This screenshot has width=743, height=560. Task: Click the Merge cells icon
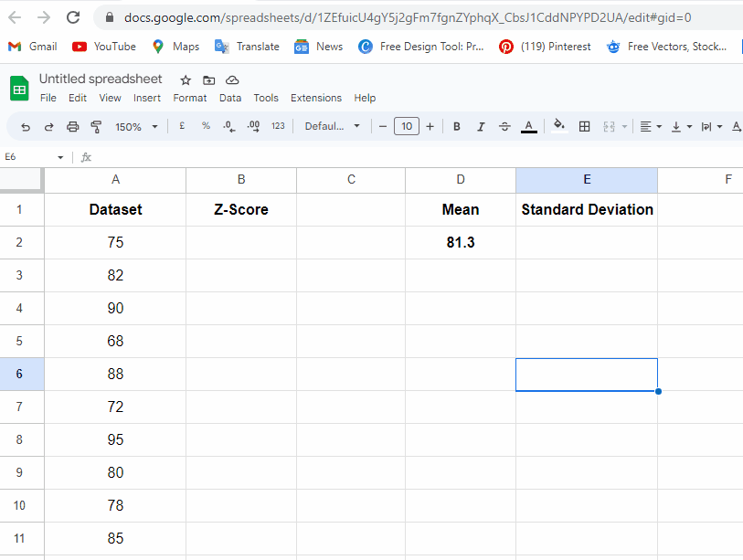pos(609,126)
